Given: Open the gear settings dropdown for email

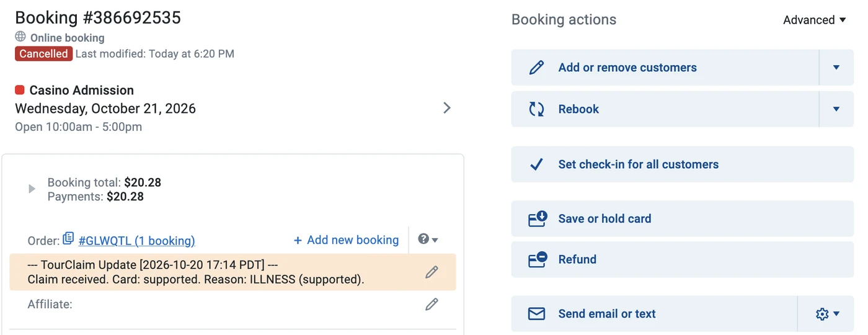Looking at the screenshot, I should point(827,314).
